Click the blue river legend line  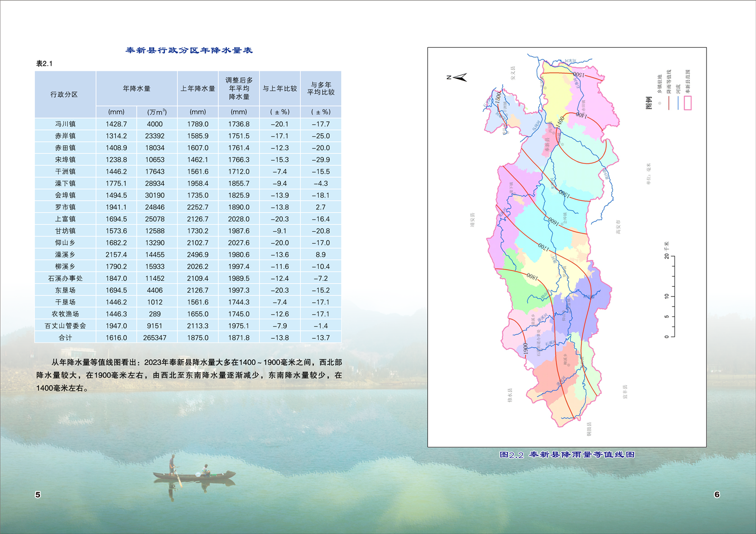point(678,103)
